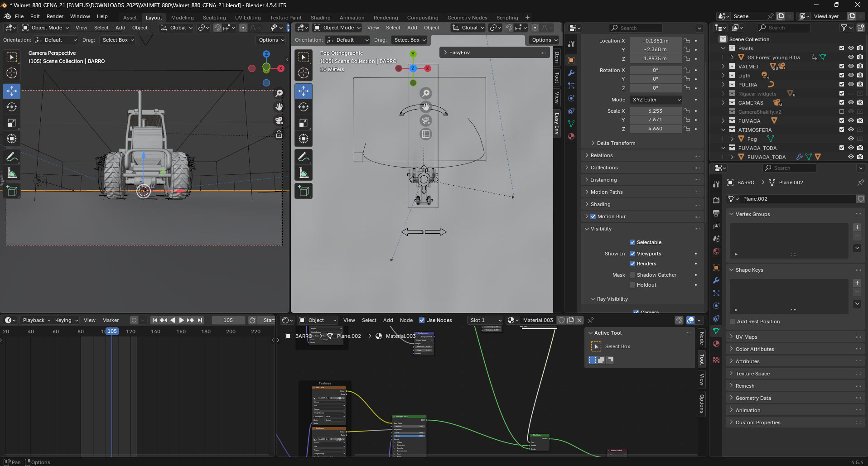Open the Playback popover in timeline
Screen dimensions: 868x466
[36, 320]
